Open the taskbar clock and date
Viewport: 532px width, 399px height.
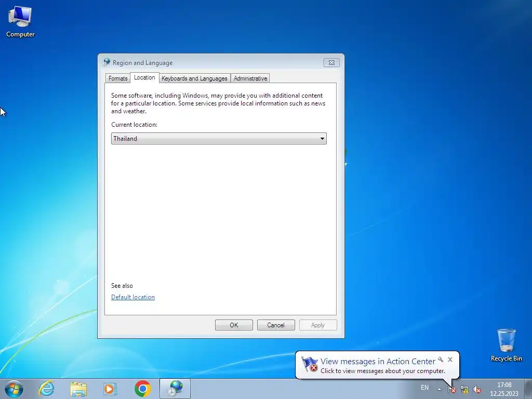504,389
